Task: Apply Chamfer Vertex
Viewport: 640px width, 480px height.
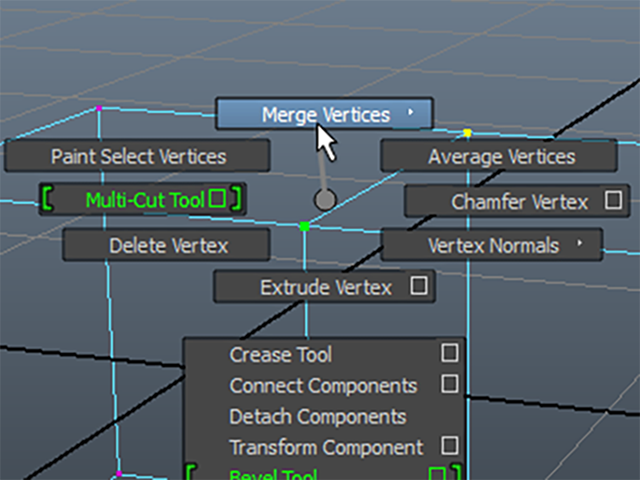Action: (517, 201)
